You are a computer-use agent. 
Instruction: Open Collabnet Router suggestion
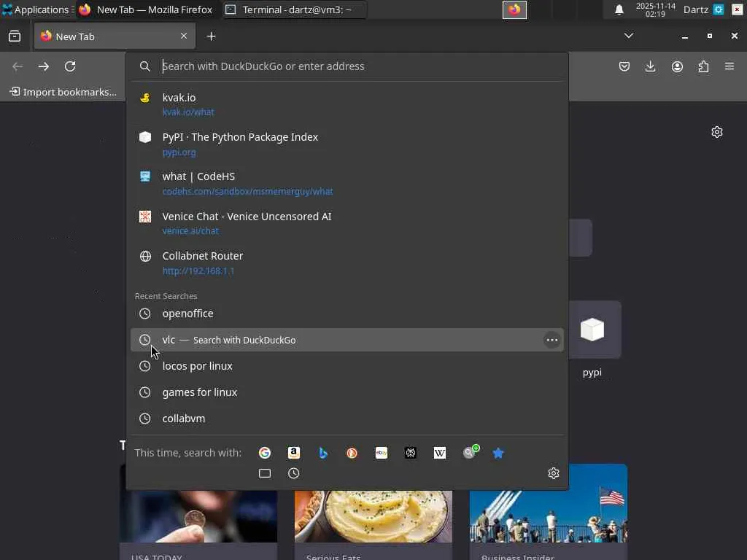tap(347, 262)
